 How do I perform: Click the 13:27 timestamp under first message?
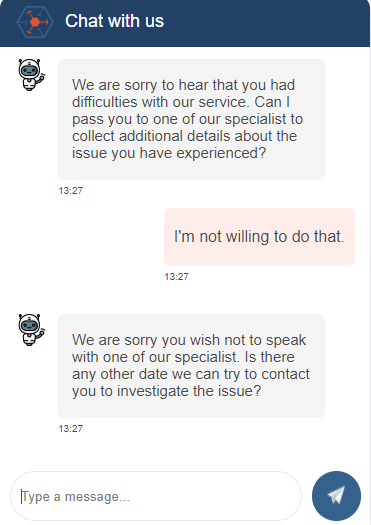[x=71, y=191]
